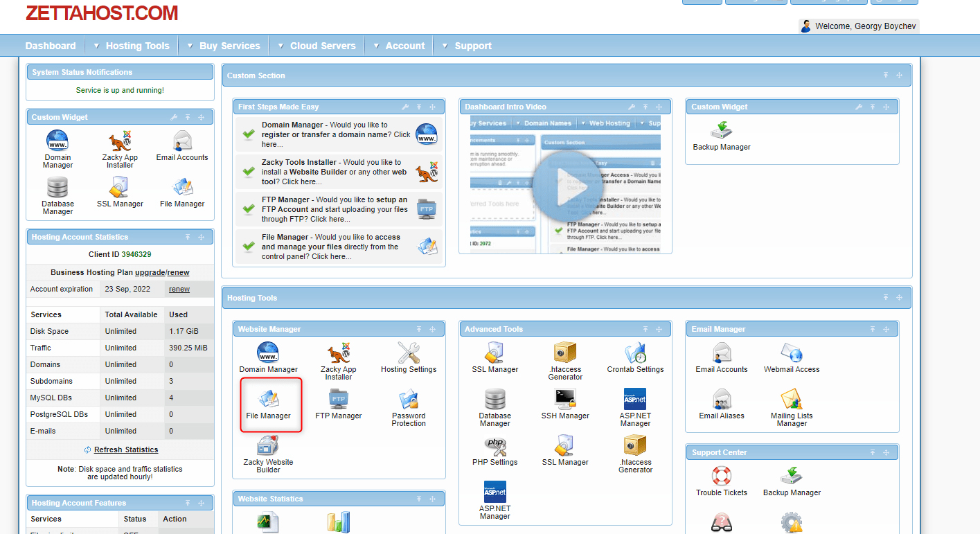The width and height of the screenshot is (980, 534).
Task: Click the move handle on the Website Manager header
Action: coord(432,329)
